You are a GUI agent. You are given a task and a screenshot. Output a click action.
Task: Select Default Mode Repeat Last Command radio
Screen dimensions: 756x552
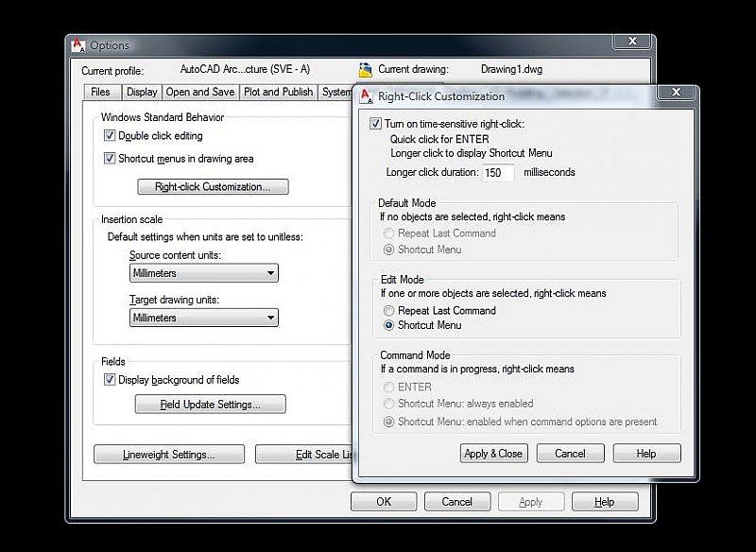pyautogui.click(x=388, y=233)
